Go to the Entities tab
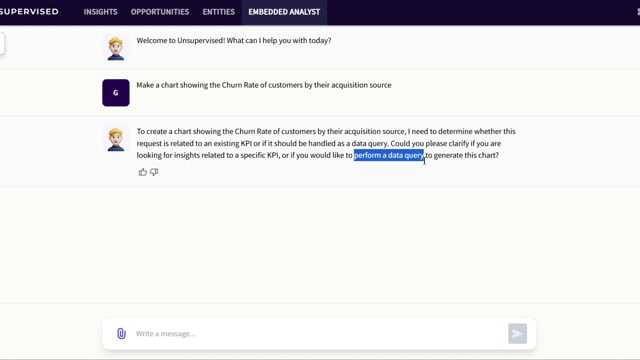This screenshot has width=640, height=360. 219,12
